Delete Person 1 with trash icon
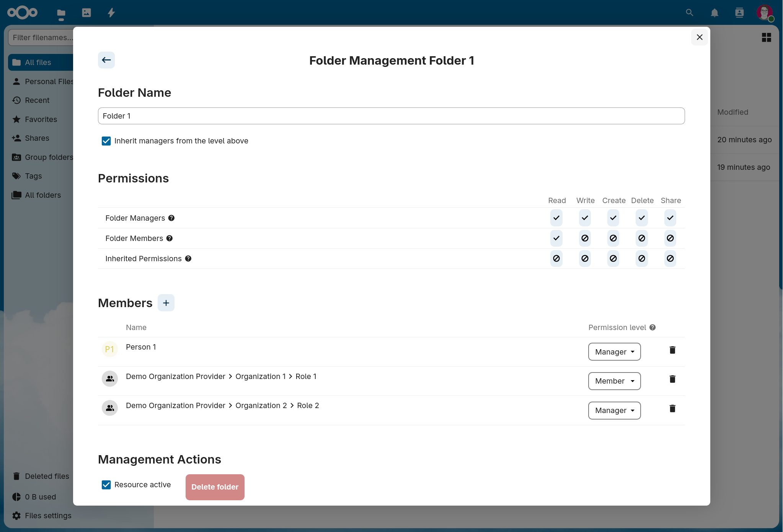Image resolution: width=783 pixels, height=532 pixels. [x=672, y=350]
